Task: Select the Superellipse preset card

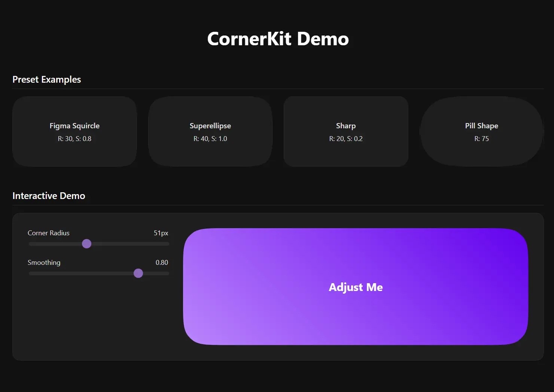Action: 210,132
